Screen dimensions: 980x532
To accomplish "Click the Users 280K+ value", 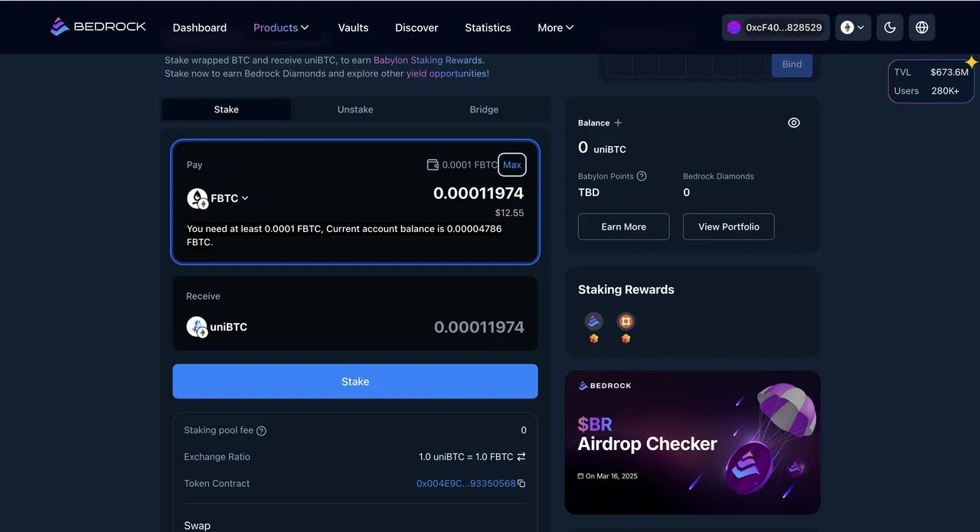I will point(946,90).
